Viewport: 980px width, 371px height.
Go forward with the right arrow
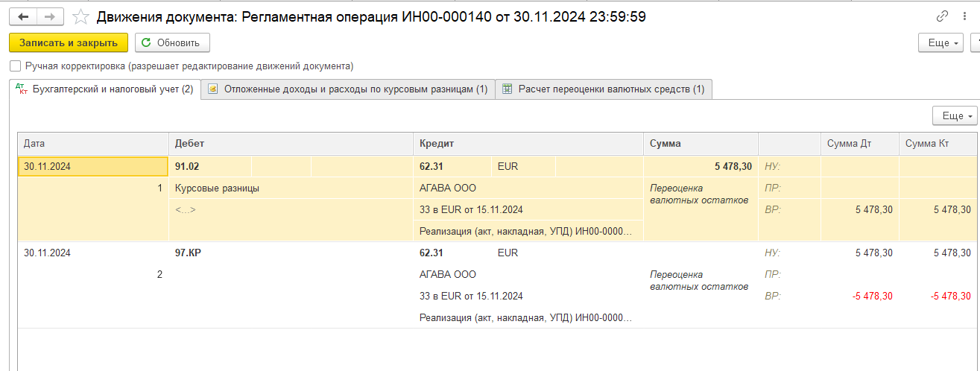tap(50, 16)
